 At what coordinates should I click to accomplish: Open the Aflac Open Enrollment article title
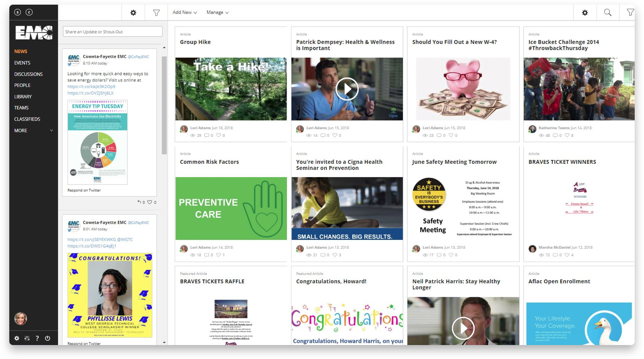pyautogui.click(x=559, y=281)
